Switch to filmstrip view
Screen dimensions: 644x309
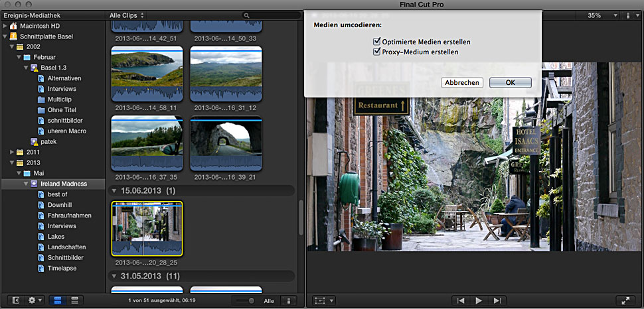(59, 300)
